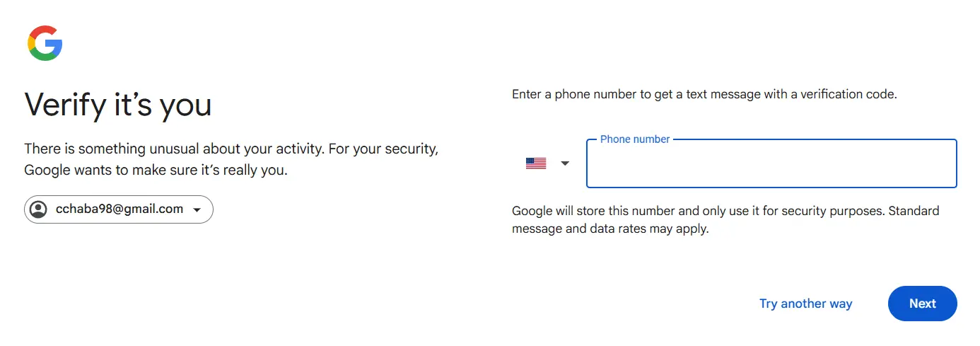980x346 pixels.
Task: Click the account avatar icon beside the email
Action: coord(39,209)
